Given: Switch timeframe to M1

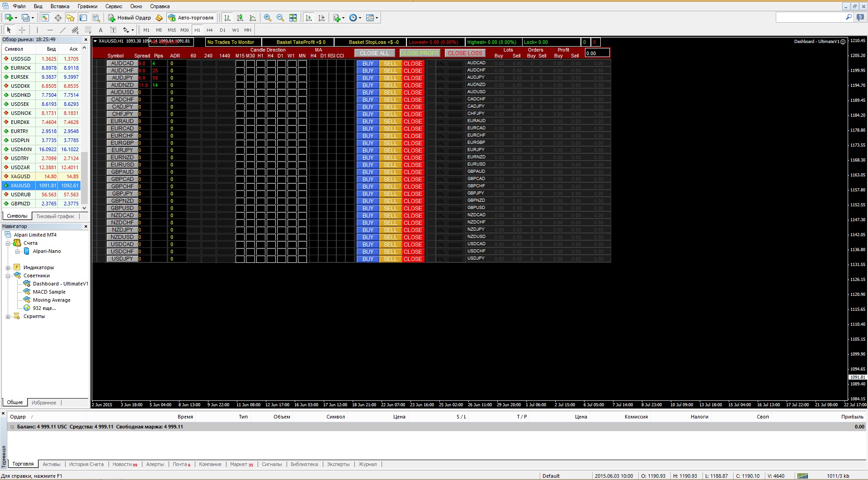Looking at the screenshot, I should click(146, 30).
